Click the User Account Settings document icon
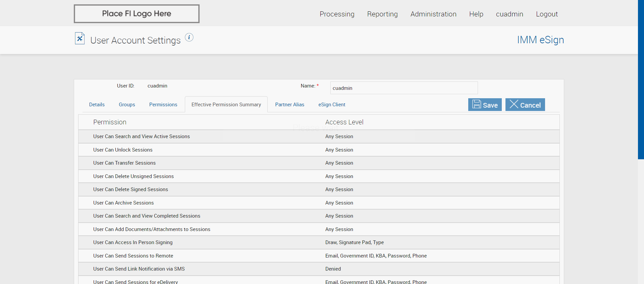Viewport: 644px width, 284px height. click(79, 39)
